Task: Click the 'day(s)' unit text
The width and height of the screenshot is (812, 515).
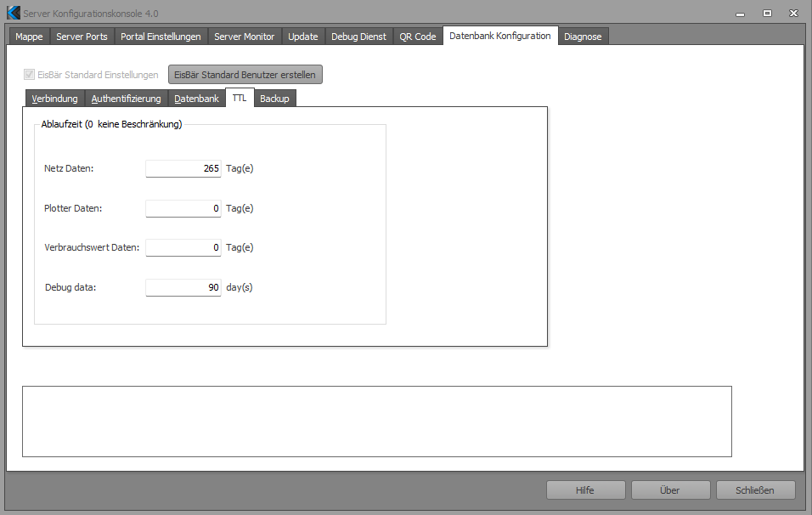Action: tap(240, 287)
